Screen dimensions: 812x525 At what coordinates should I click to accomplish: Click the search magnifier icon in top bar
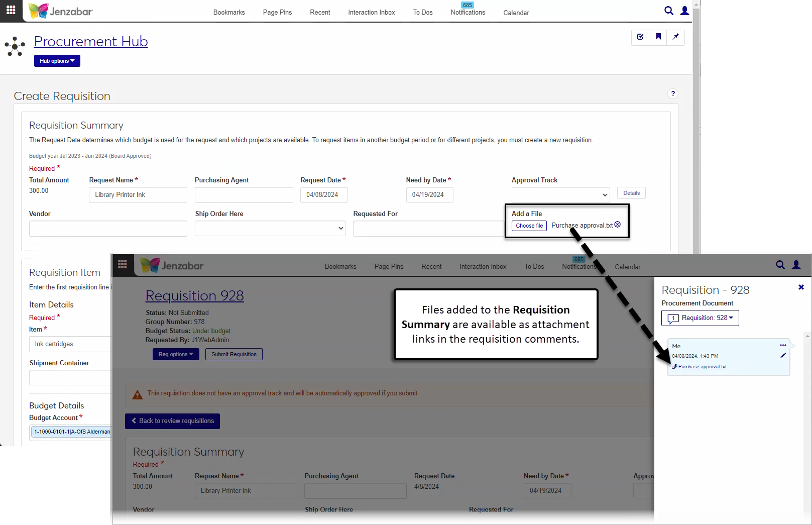click(668, 11)
